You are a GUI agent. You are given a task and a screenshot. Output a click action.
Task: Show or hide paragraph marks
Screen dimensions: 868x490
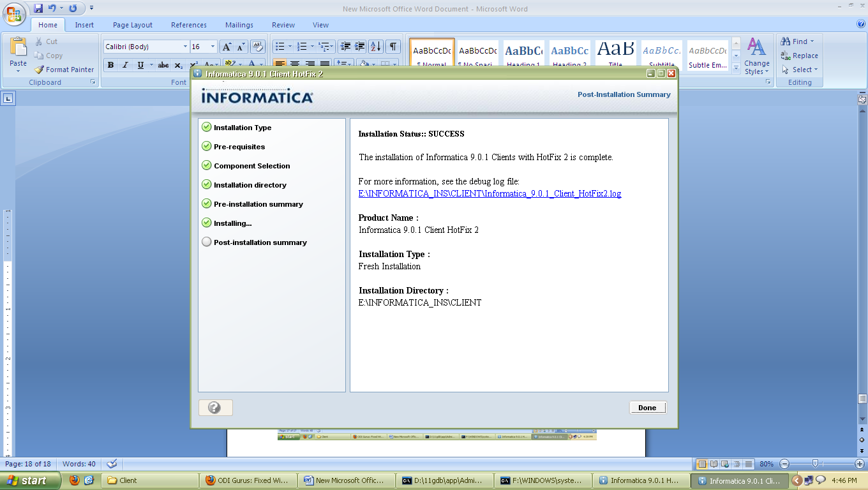click(x=393, y=47)
